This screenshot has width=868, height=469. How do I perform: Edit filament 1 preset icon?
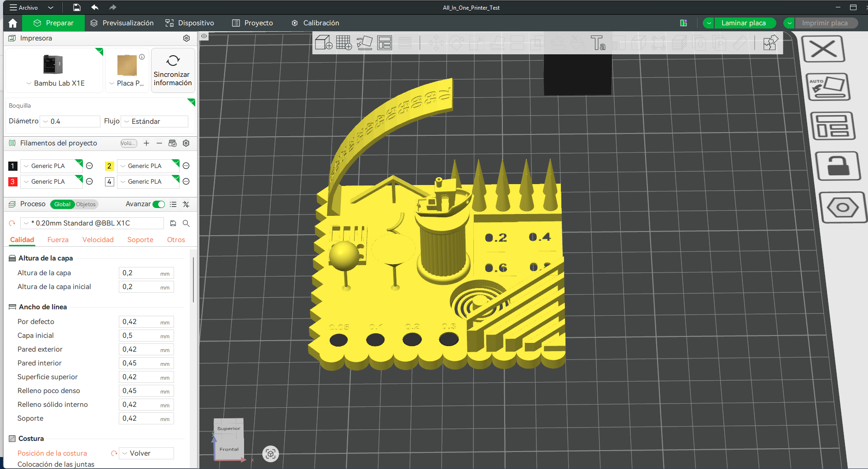(90, 166)
